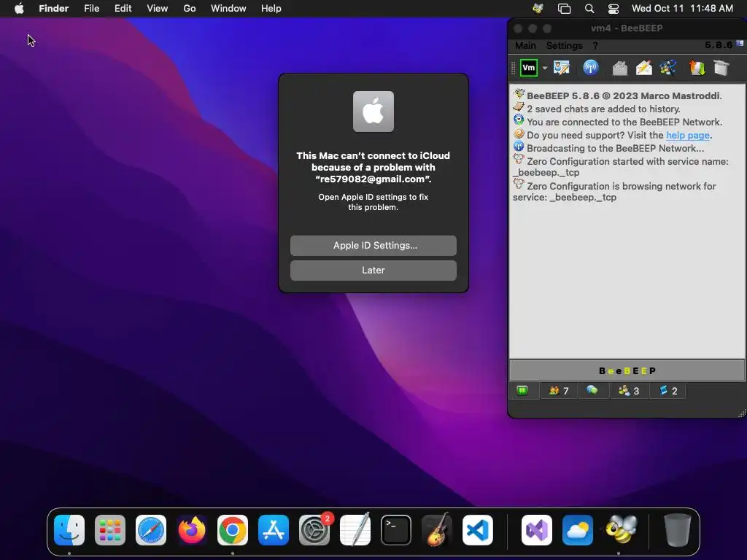Launch GarageBand from the Dock
This screenshot has width=747, height=560.
[437, 529]
